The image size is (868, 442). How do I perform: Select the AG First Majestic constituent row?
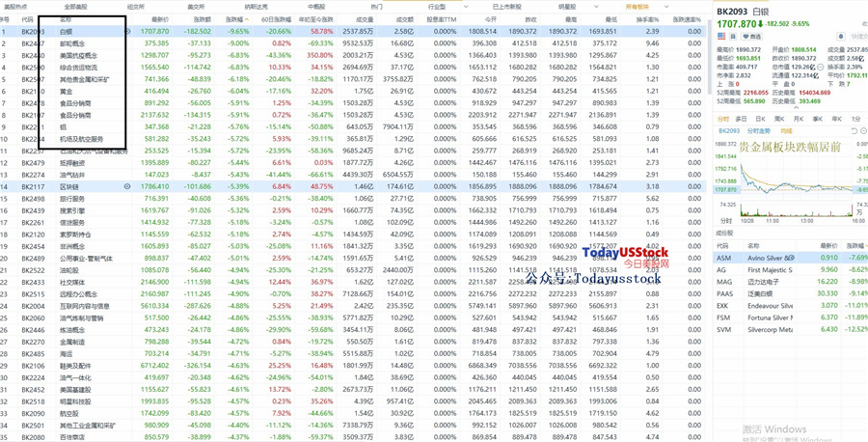click(791, 270)
